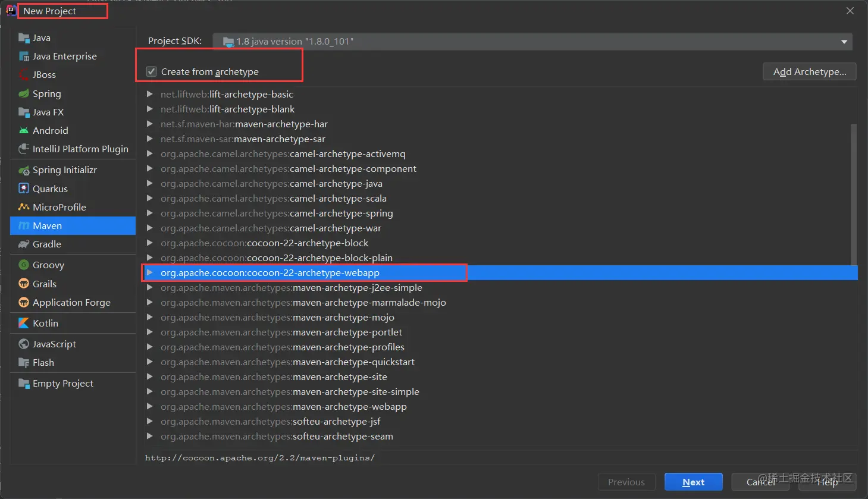
Task: Select maven-archetype-profiles row text
Action: [x=283, y=347]
